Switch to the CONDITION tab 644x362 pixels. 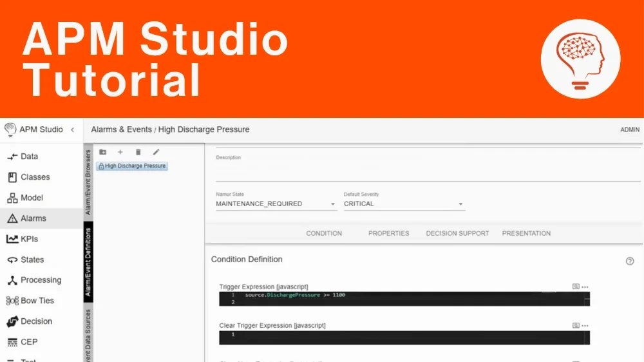pyautogui.click(x=324, y=233)
